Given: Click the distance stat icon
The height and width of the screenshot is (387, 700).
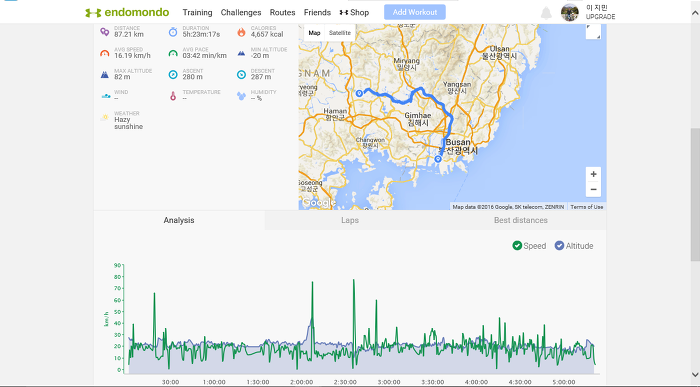Looking at the screenshot, I should pos(104,32).
